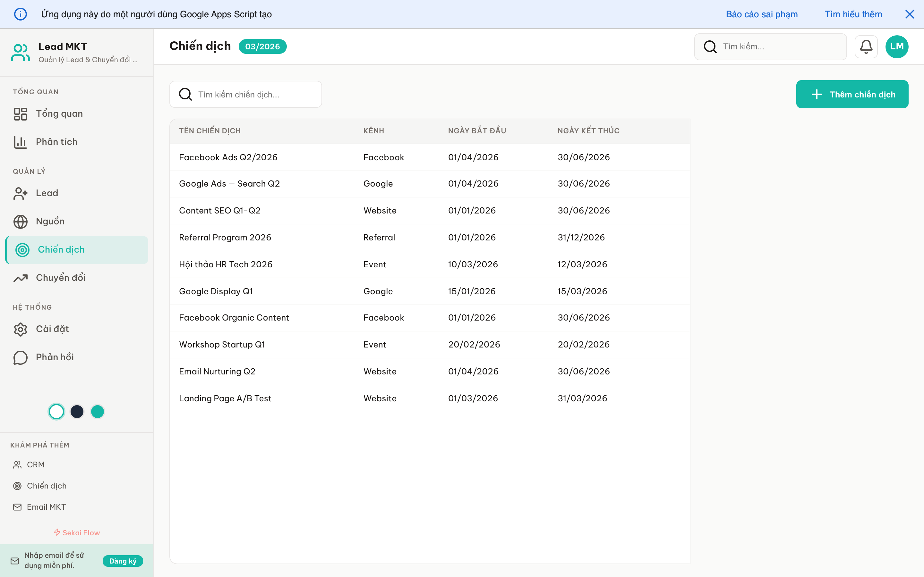Click the Thêm chiến dịch button
Screen dimensions: 924x577
[852, 94]
